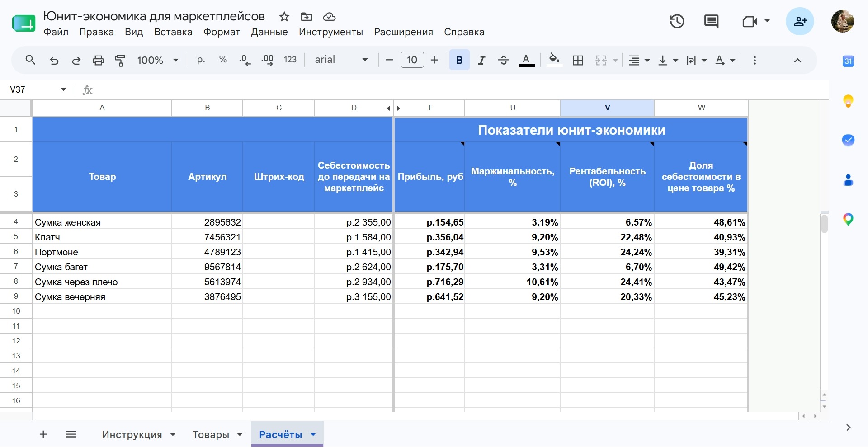Open the account profile avatar
The image size is (868, 447).
tap(843, 21)
